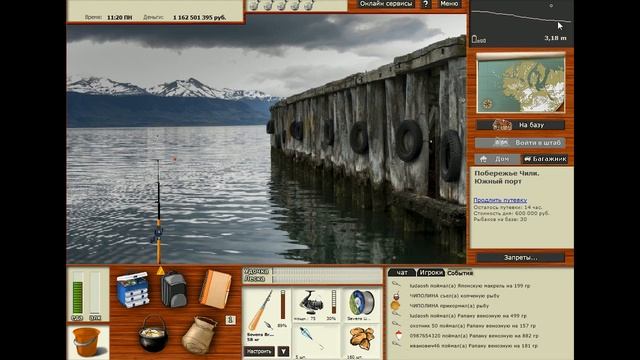
Task: Click the Побережье Чили. Южный порт title
Action: pyautogui.click(x=507, y=177)
